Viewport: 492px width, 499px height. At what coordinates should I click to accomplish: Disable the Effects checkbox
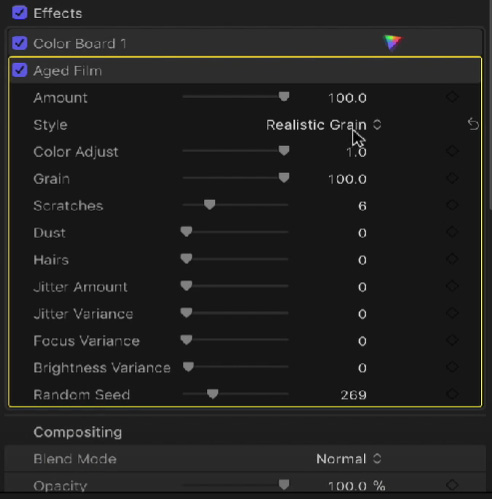(20, 13)
